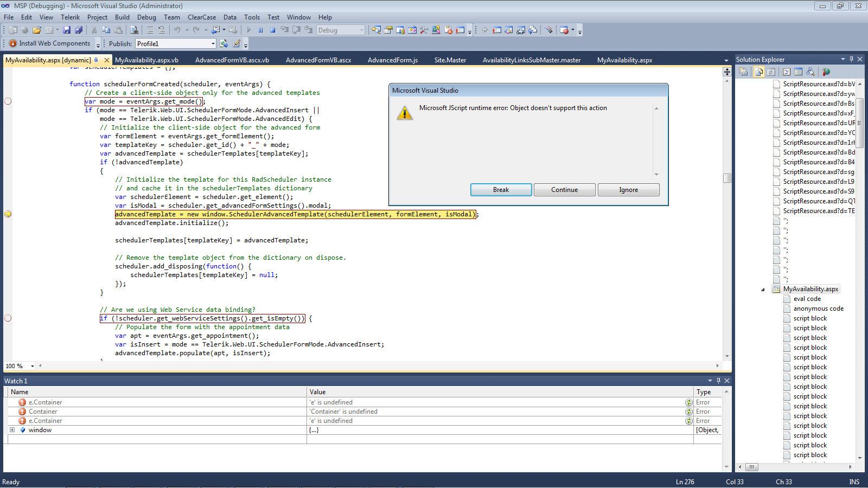Click the code editor vertical scrollbar thumb
868x488 pixels.
tap(727, 178)
